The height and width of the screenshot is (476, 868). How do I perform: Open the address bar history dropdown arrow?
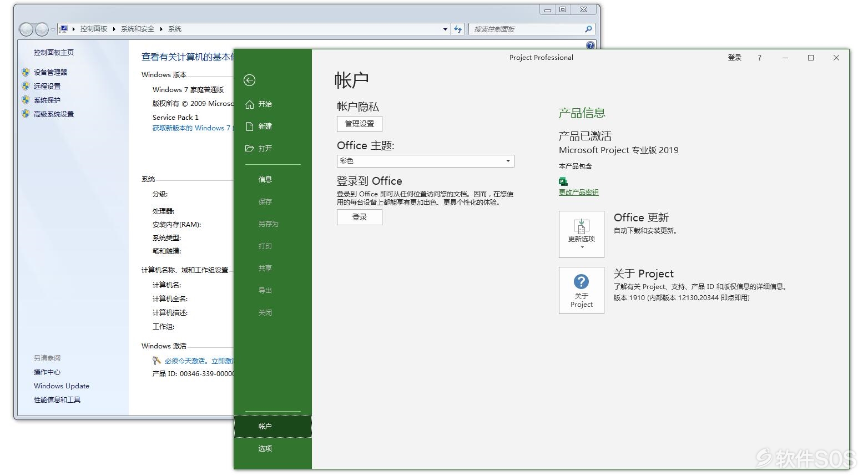(445, 29)
